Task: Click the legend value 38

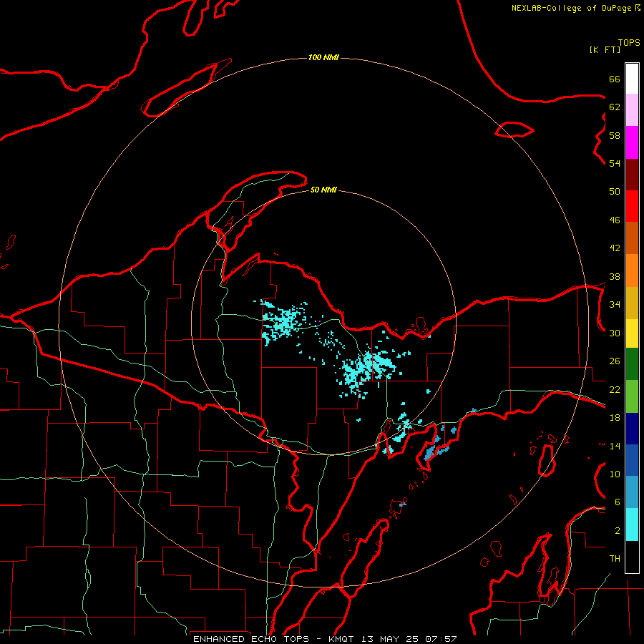Action: coord(615,276)
